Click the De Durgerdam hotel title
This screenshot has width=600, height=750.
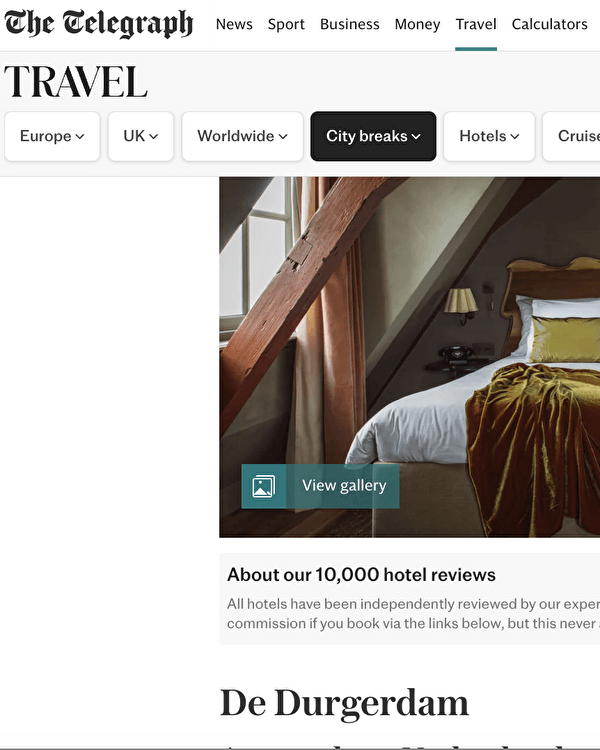[x=344, y=703]
